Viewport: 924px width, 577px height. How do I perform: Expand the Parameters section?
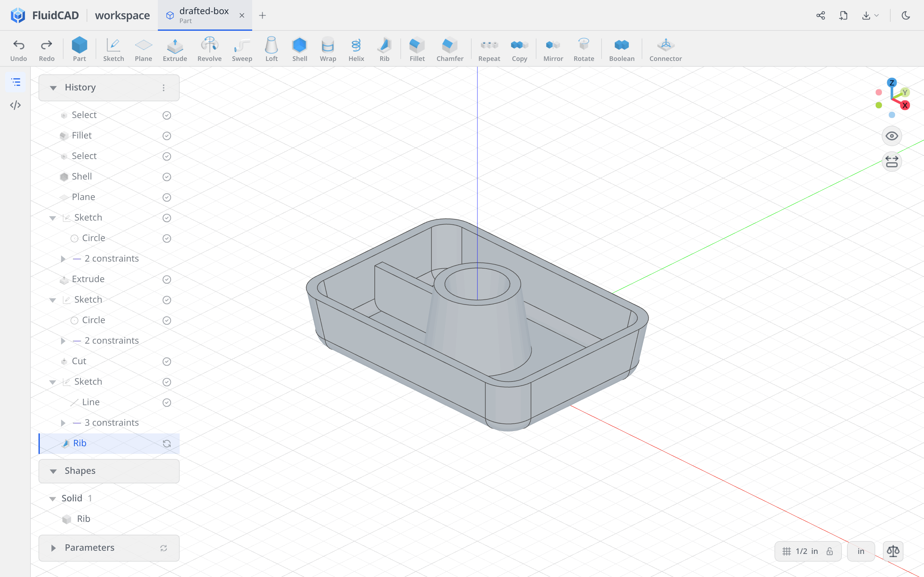(x=53, y=548)
